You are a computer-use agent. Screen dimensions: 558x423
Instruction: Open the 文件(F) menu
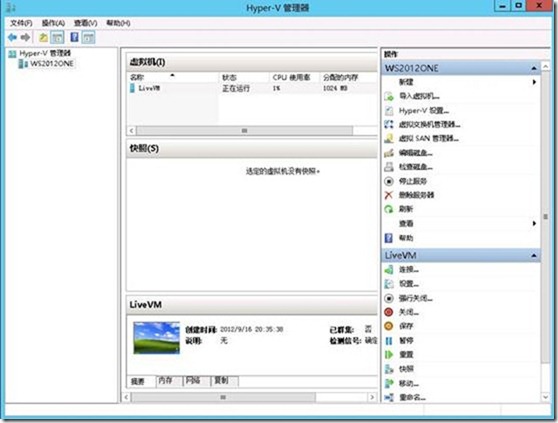click(21, 23)
